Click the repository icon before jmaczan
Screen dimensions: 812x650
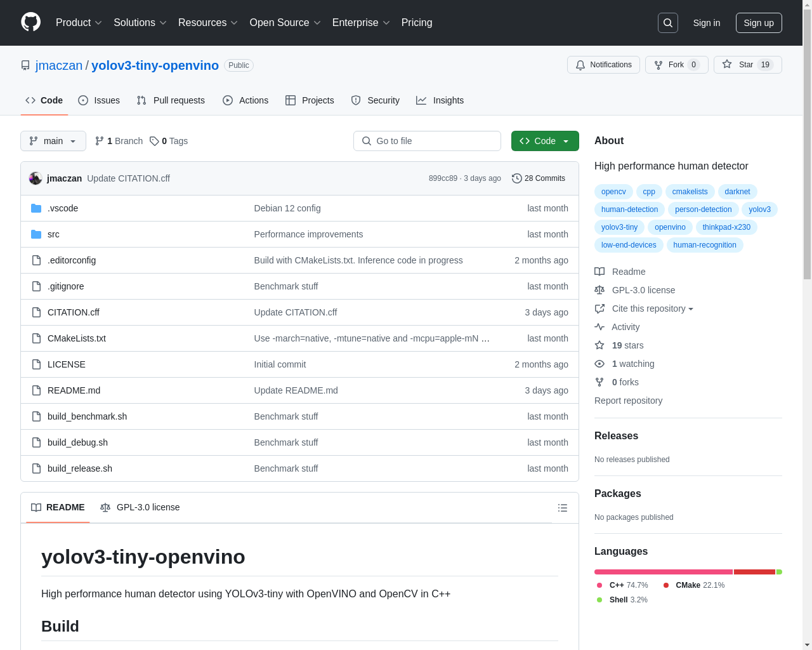[x=25, y=65]
